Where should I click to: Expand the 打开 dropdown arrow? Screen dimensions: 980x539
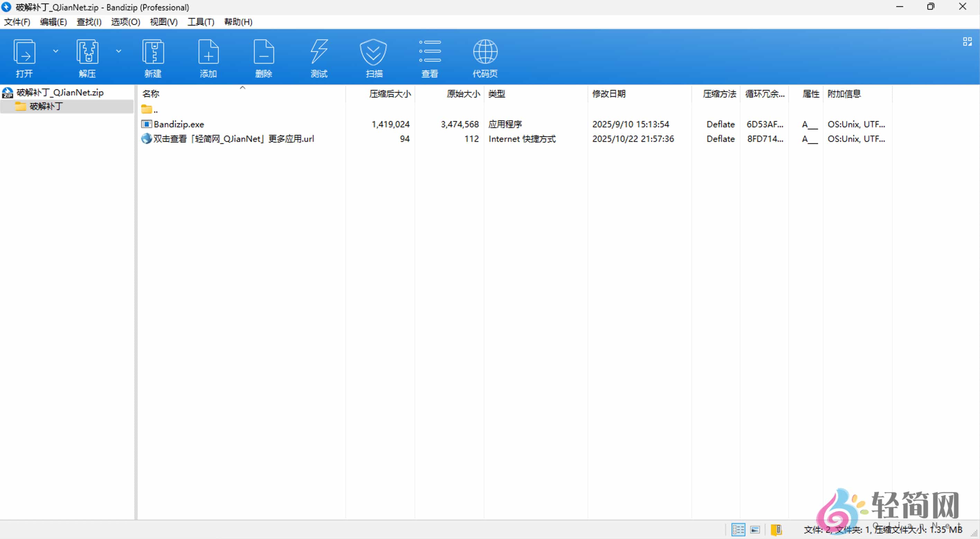56,51
